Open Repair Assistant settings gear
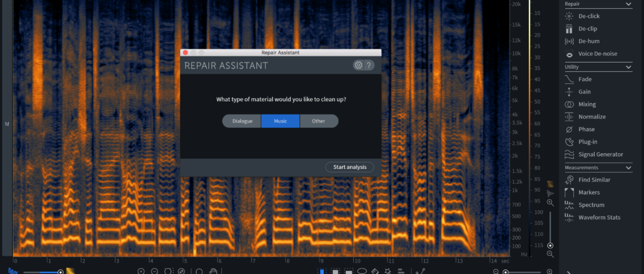The height and width of the screenshot is (274, 644). pos(358,65)
